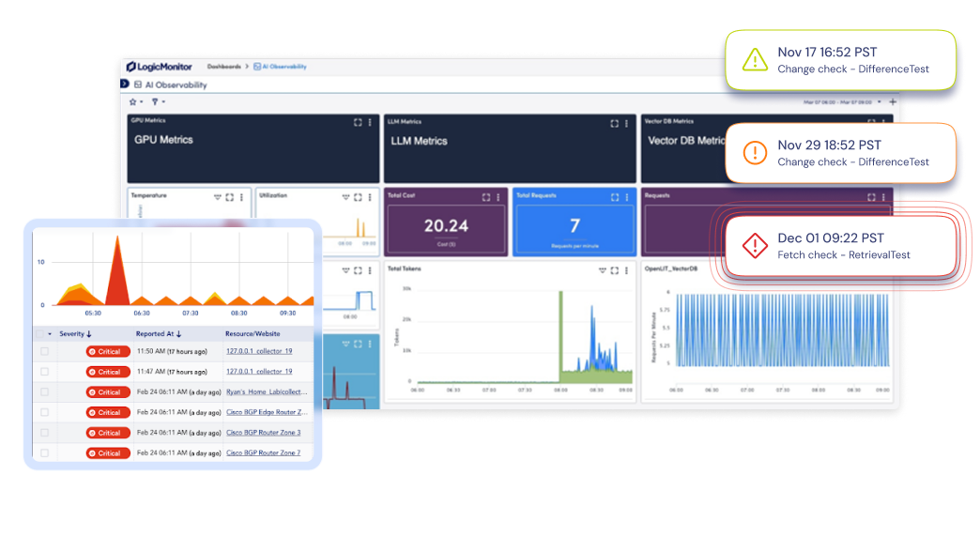The width and height of the screenshot is (980, 552).
Task: Open the Nov 29 18:52 PST alert card
Action: (x=841, y=153)
